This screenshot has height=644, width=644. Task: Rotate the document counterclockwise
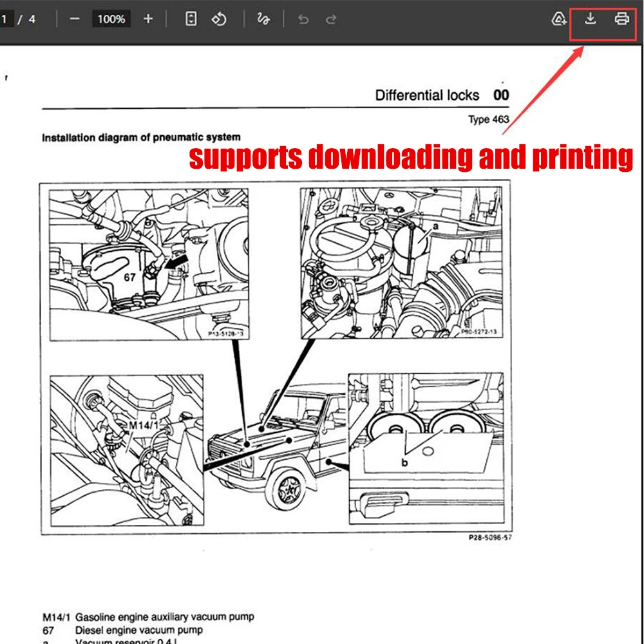tap(219, 19)
